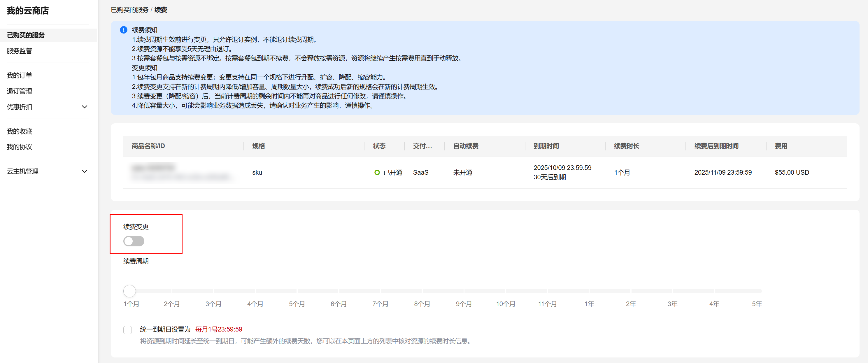Image resolution: width=868 pixels, height=363 pixels.
Task: Check the 统一到期日设置为 checkbox
Action: (128, 330)
